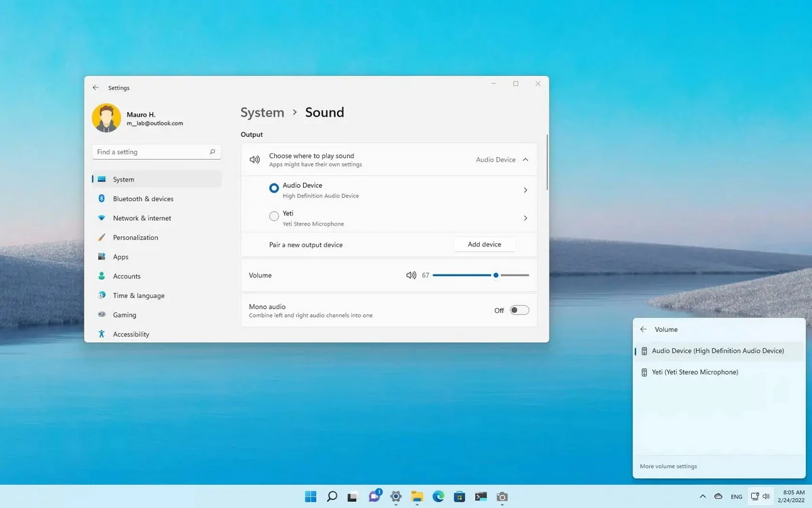Select the Yeti output radio button

tap(274, 217)
